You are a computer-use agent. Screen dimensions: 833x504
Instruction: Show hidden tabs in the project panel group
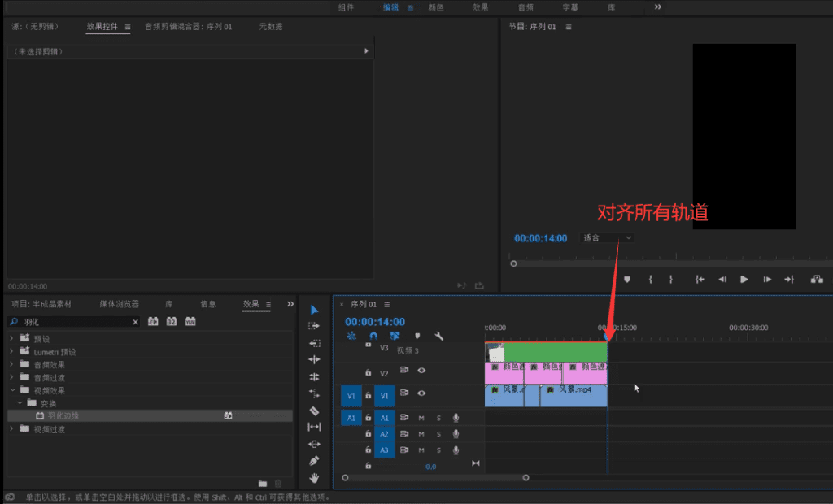(x=290, y=304)
